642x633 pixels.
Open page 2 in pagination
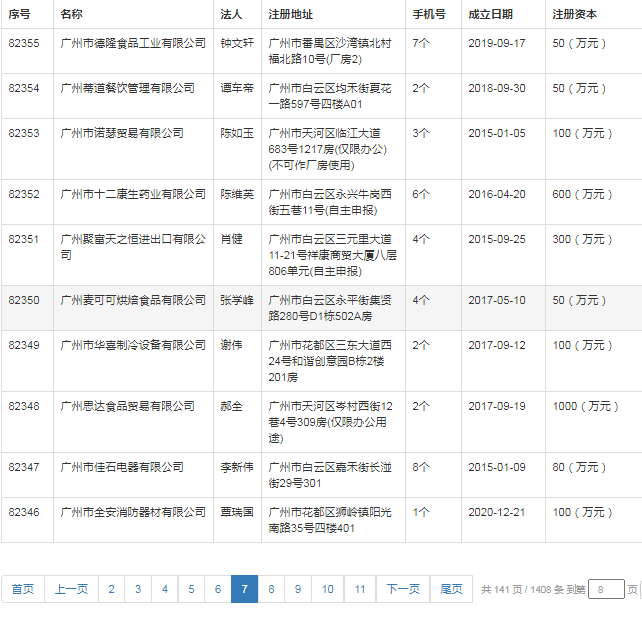click(x=111, y=589)
